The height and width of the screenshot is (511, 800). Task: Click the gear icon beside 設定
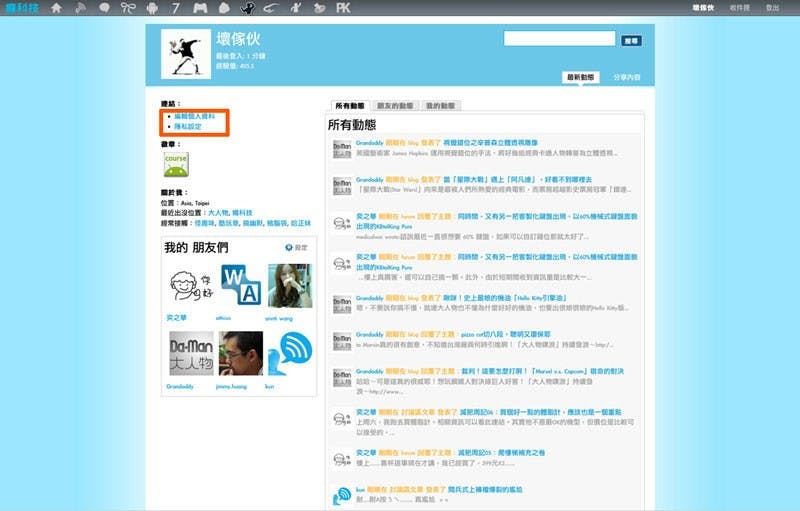pyautogui.click(x=289, y=247)
